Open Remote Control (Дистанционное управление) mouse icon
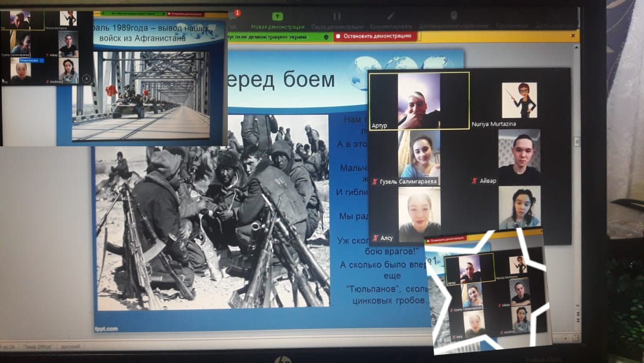 pos(454,16)
